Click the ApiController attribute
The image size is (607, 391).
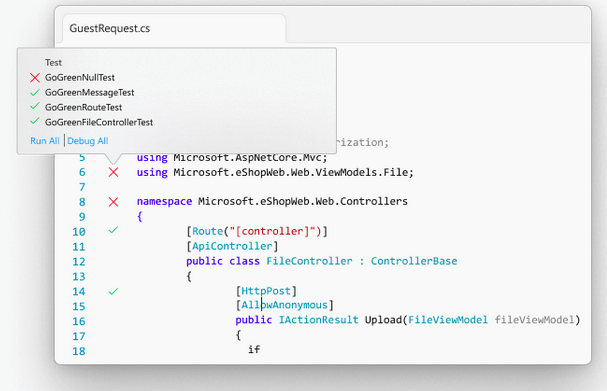[232, 246]
